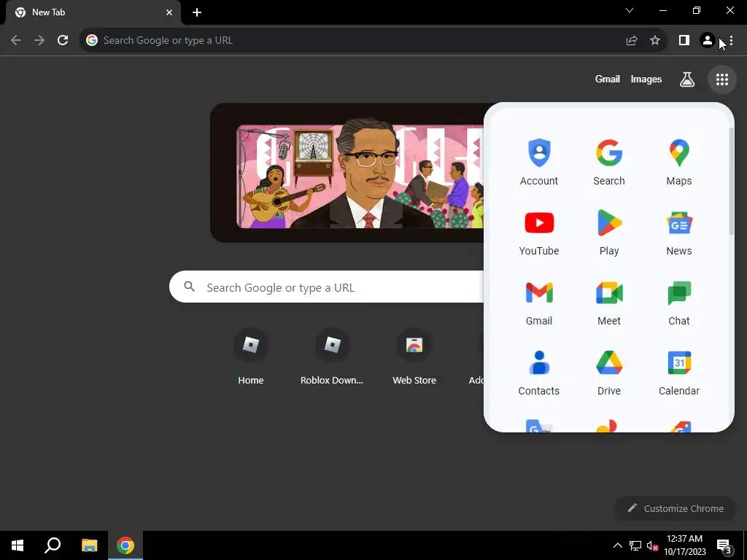Open Chrome profile avatar menu
747x560 pixels.
click(x=708, y=41)
